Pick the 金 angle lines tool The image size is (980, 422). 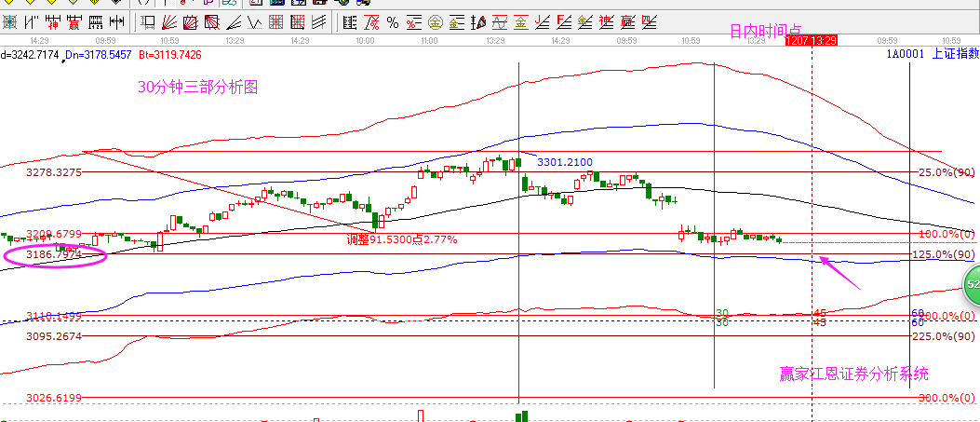tap(584, 23)
